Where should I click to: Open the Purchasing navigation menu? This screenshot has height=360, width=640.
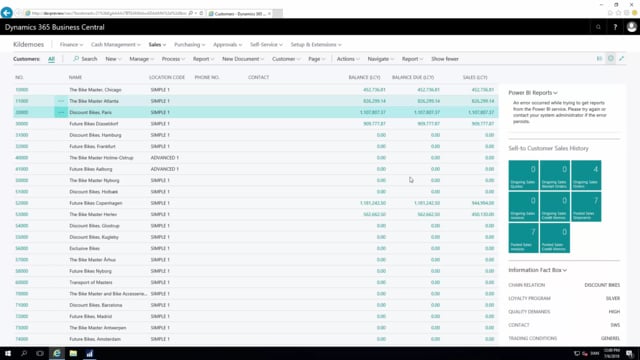189,44
